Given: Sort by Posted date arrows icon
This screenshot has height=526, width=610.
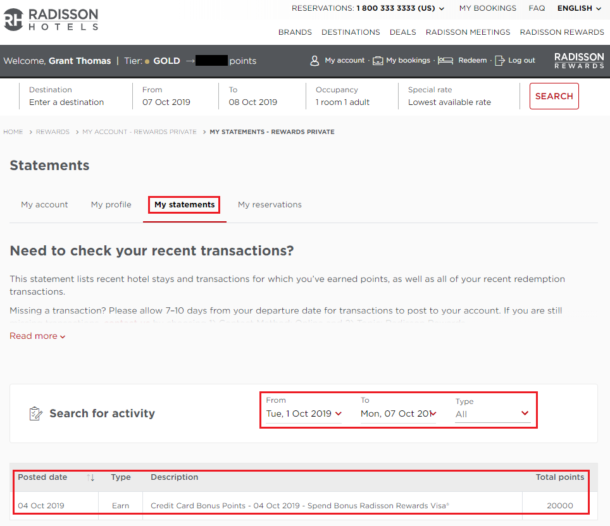Looking at the screenshot, I should [91, 477].
